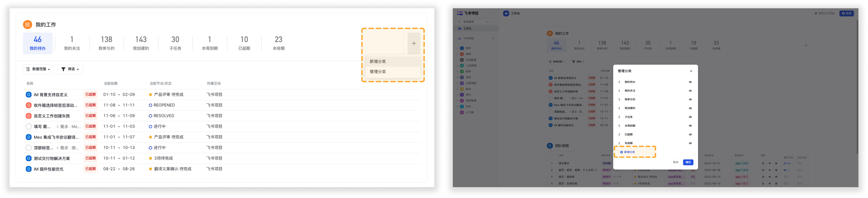
Task: Open the 已超期 tab showing 10
Action: click(244, 43)
